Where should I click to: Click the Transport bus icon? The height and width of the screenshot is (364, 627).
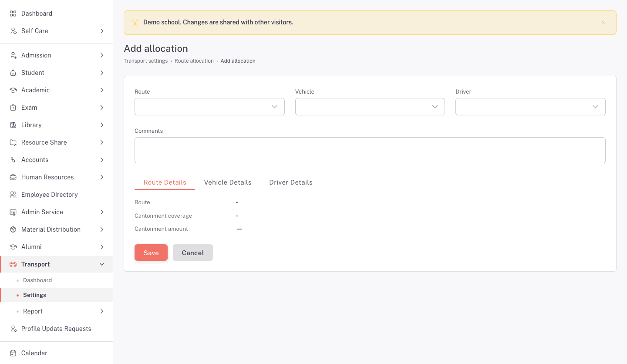tap(13, 264)
